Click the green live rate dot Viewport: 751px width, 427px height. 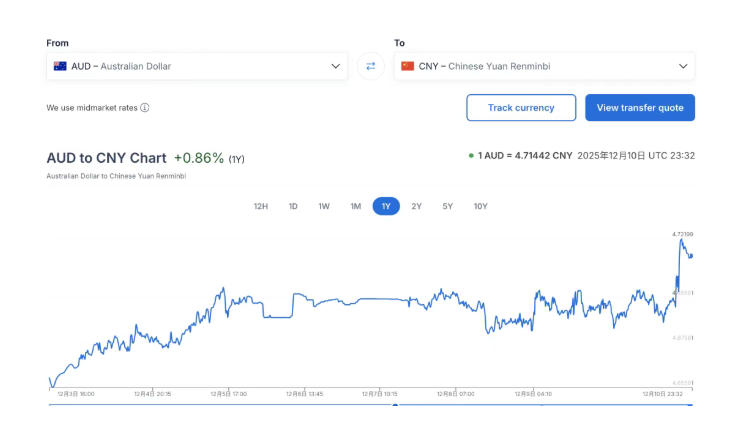point(470,156)
